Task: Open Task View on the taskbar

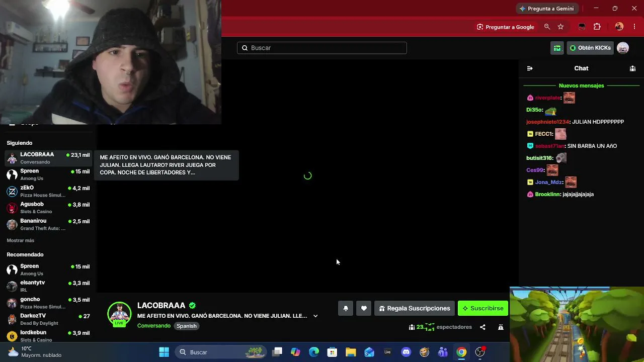Action: coord(277,352)
